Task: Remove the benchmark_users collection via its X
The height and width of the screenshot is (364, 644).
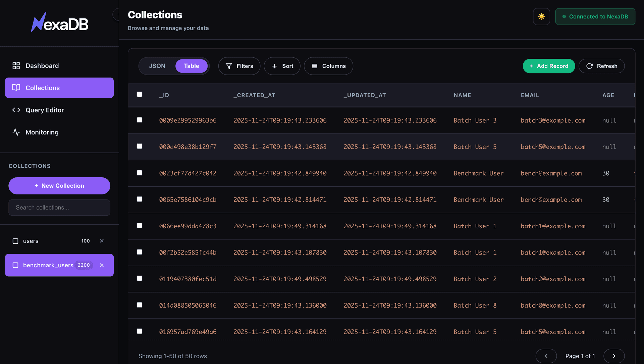Action: coord(102,265)
